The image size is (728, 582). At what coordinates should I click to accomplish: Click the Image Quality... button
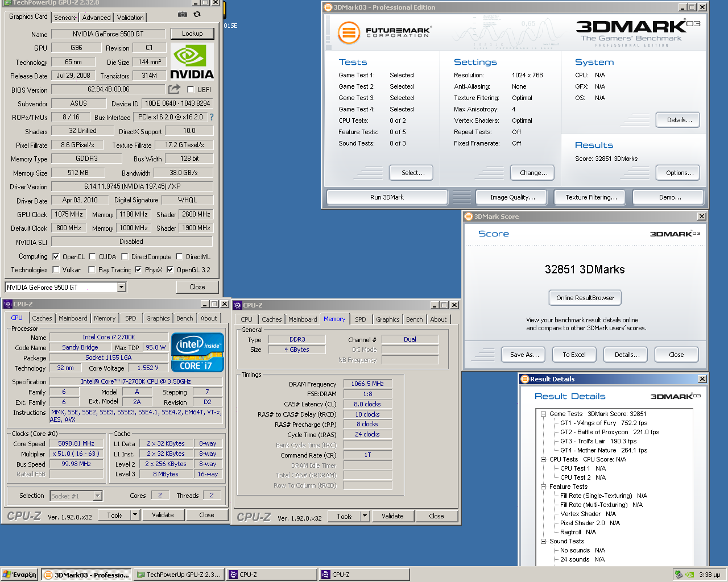coord(512,197)
